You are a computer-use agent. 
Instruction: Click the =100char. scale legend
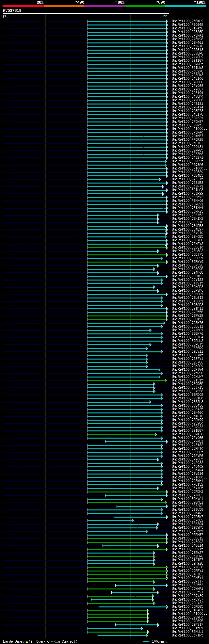coord(155,641)
